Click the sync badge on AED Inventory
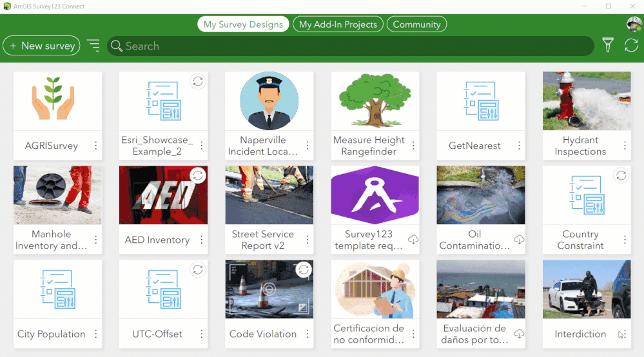Image resolution: width=644 pixels, height=357 pixels. (x=198, y=176)
